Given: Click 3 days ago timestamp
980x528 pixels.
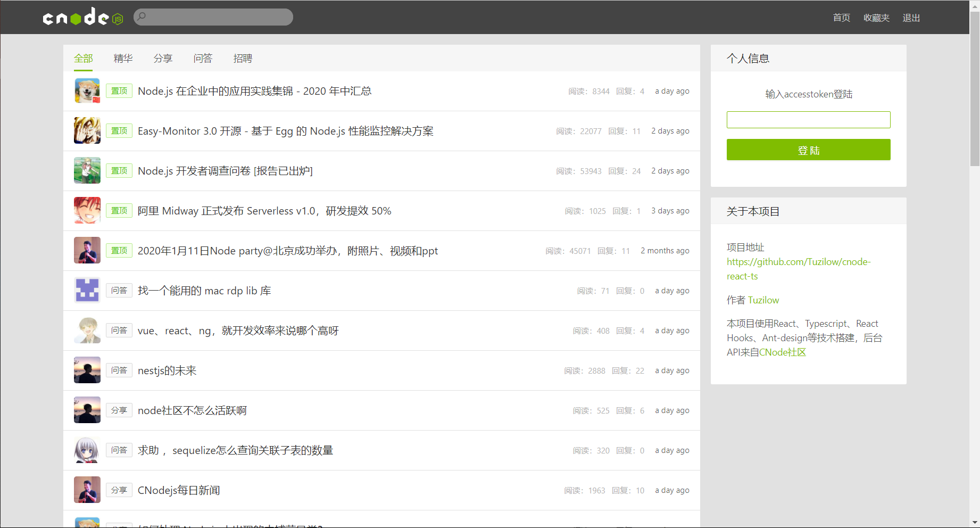Looking at the screenshot, I should coord(670,211).
